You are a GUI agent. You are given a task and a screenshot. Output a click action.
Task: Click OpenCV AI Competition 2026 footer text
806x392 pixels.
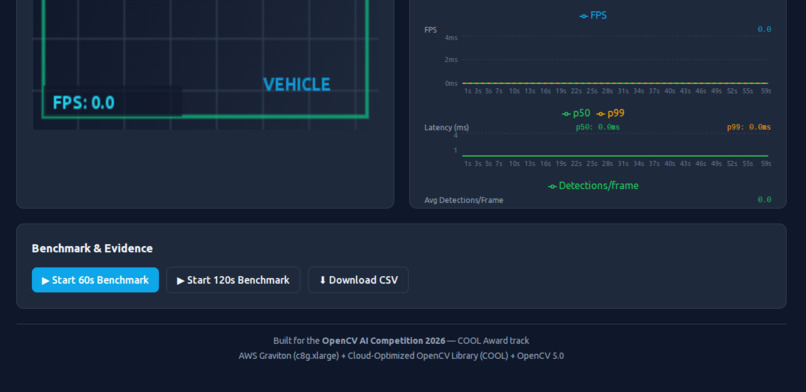(x=383, y=341)
